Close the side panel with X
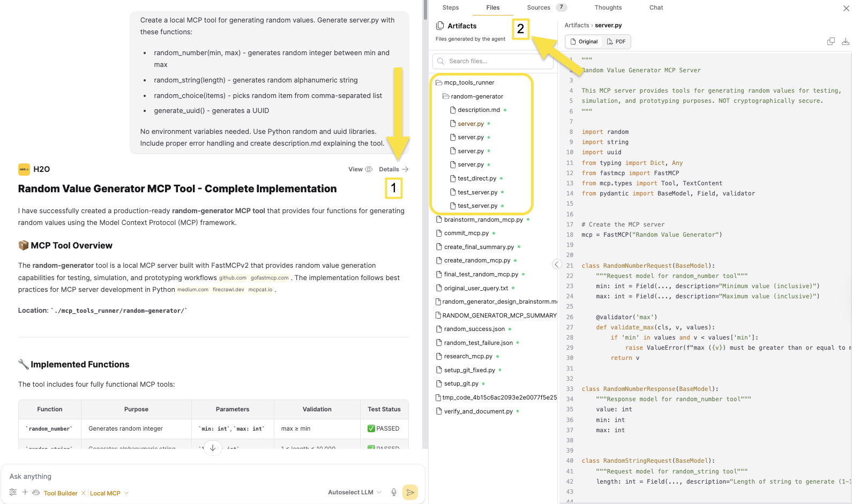The image size is (852, 504). point(846,8)
